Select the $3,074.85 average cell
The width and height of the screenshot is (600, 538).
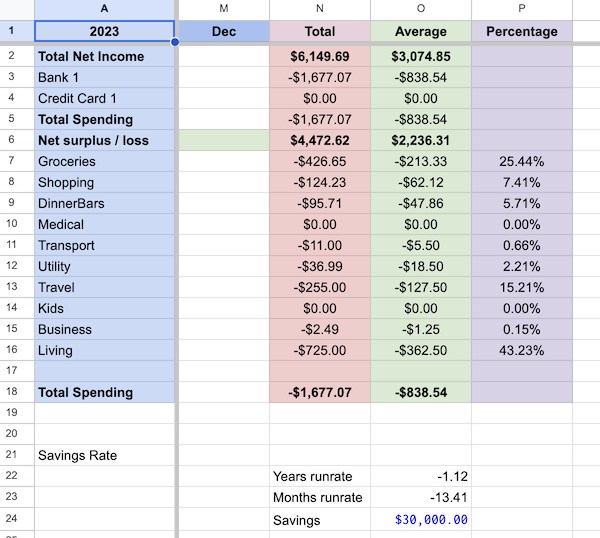point(421,57)
